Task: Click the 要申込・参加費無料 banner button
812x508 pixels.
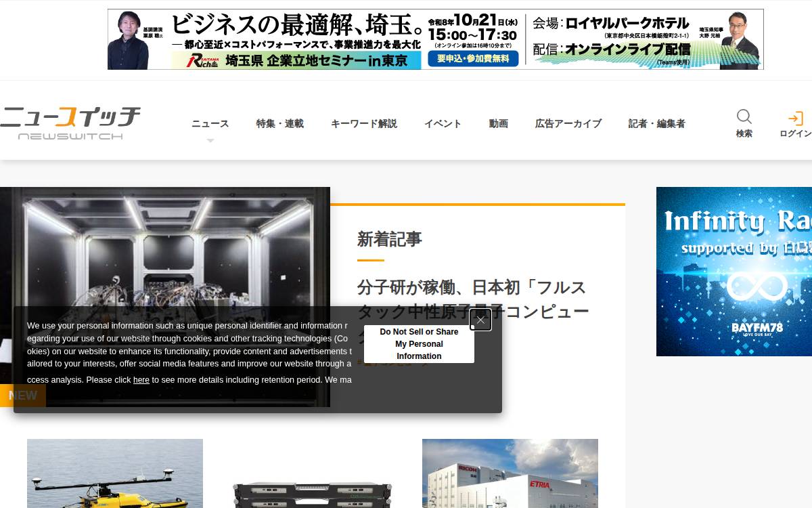Action: click(x=473, y=58)
